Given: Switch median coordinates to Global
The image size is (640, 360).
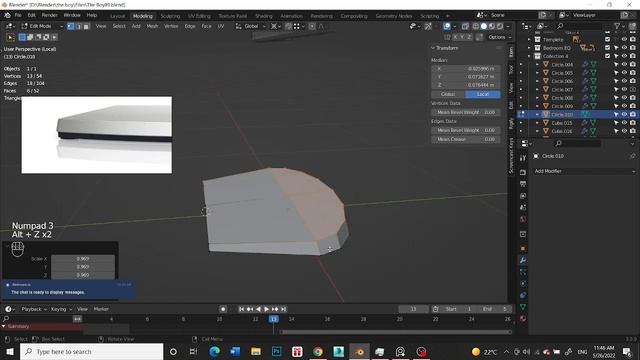Looking at the screenshot, I should pyautogui.click(x=448, y=94).
